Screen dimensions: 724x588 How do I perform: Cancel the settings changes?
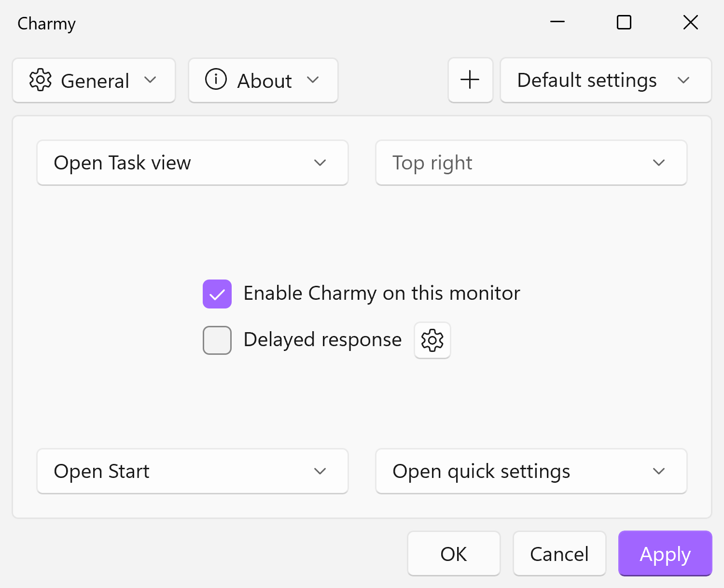point(559,553)
